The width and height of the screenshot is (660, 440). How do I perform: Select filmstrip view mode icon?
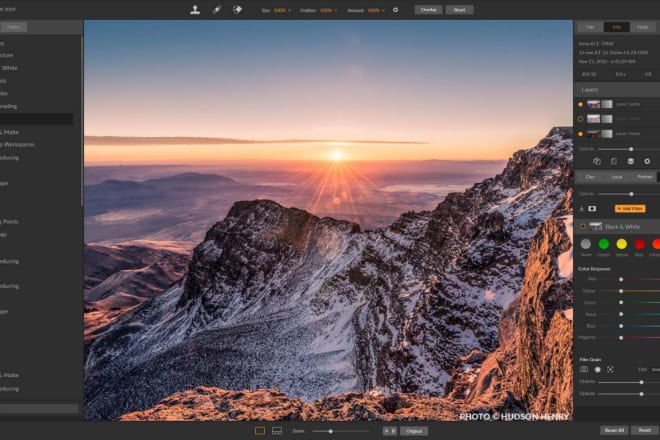point(277,431)
